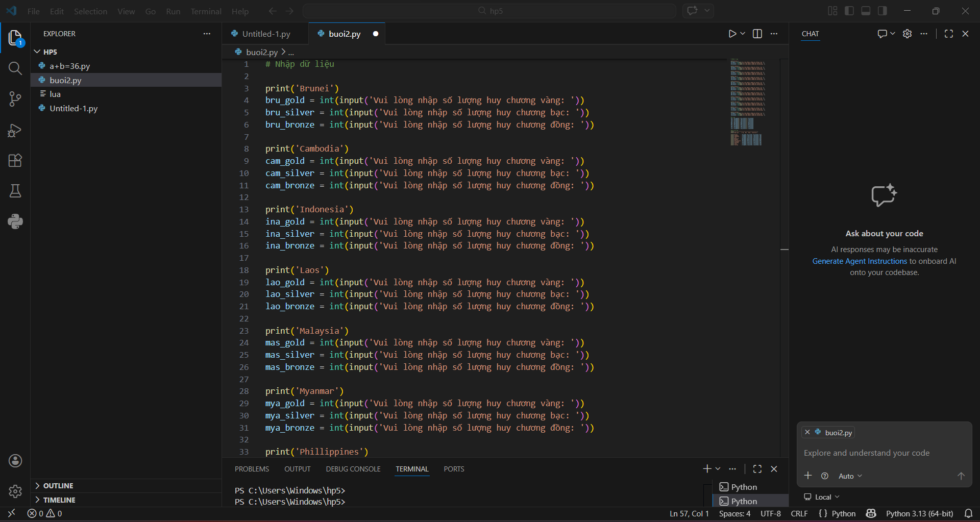Open the Extensions view
The image size is (980, 522).
pyautogui.click(x=15, y=161)
